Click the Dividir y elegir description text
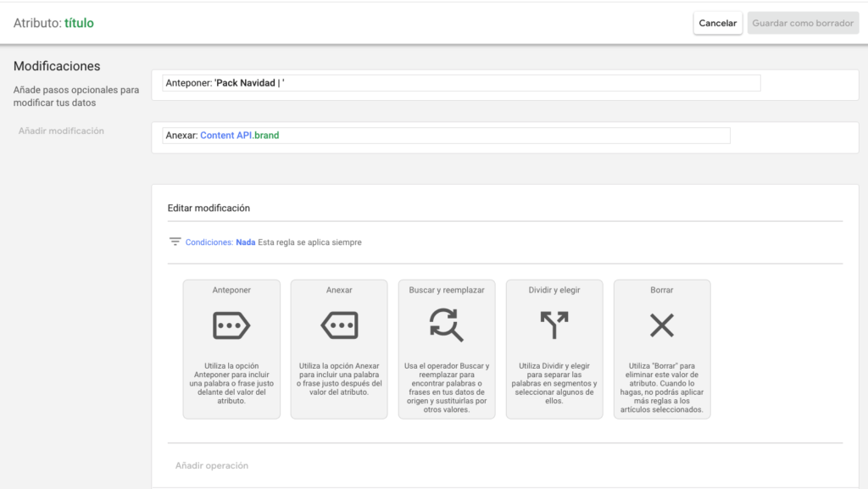The image size is (868, 489). pos(554,383)
